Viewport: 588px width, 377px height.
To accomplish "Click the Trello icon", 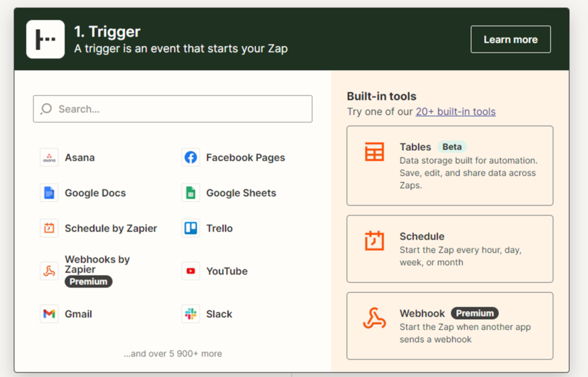I will click(190, 228).
